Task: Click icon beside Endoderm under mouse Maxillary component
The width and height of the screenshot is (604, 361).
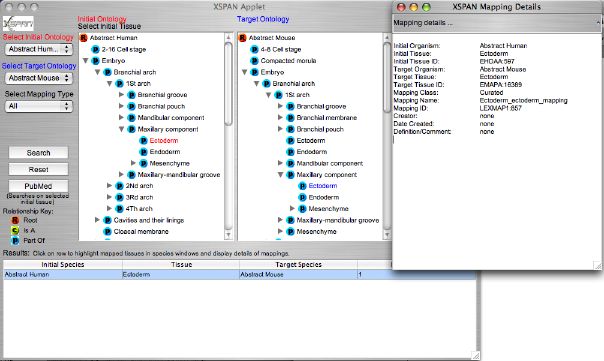Action: point(302,197)
